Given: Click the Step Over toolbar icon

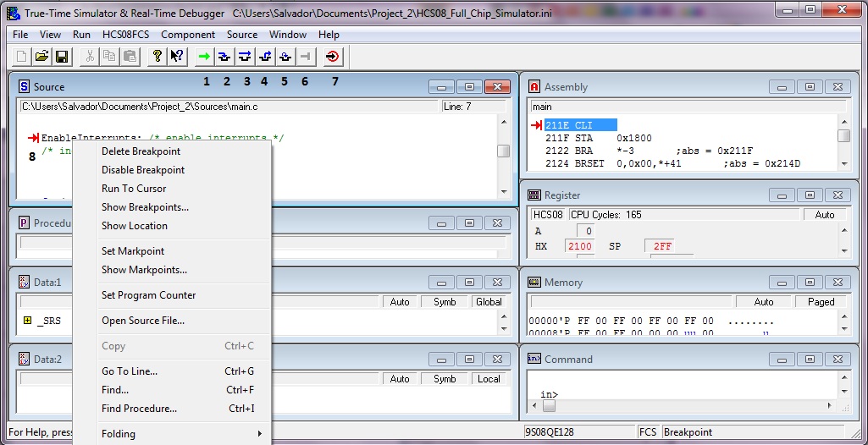Looking at the screenshot, I should pyautogui.click(x=245, y=57).
